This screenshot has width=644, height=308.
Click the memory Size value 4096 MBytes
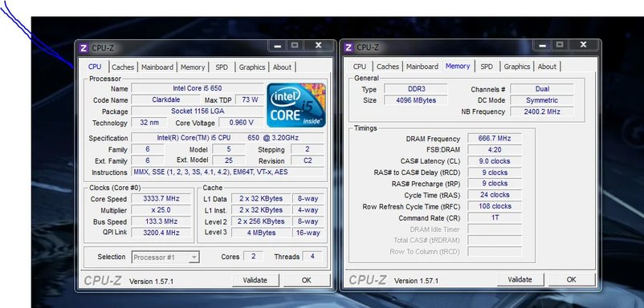(x=416, y=100)
